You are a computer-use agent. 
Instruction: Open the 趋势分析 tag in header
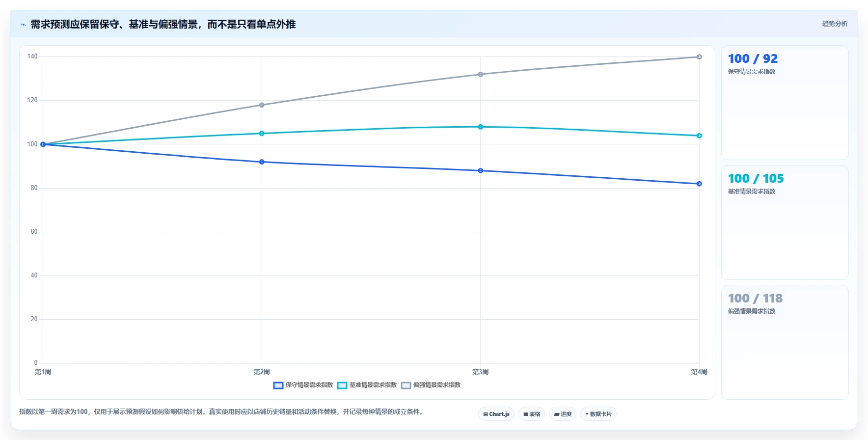[x=835, y=24]
